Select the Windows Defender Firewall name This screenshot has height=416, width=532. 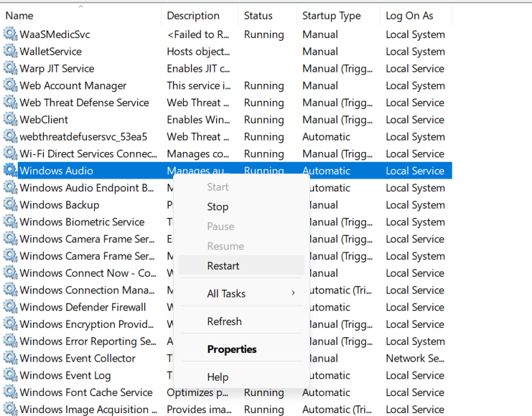point(83,307)
